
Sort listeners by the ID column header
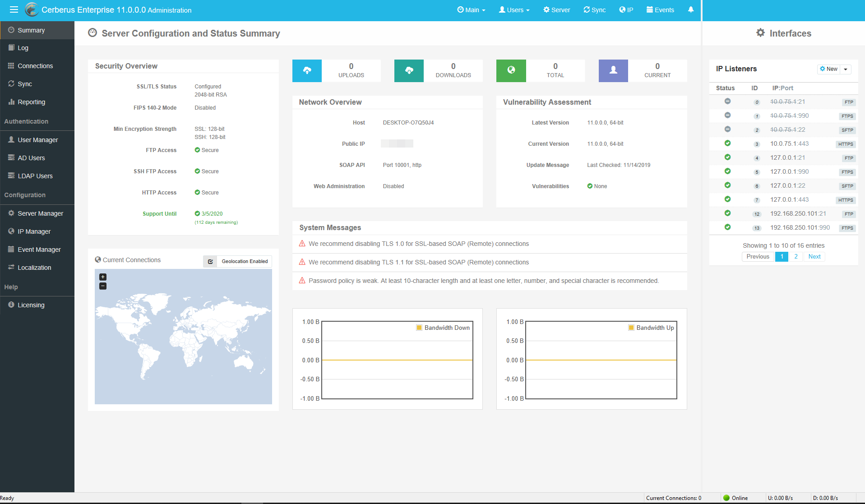tap(754, 88)
